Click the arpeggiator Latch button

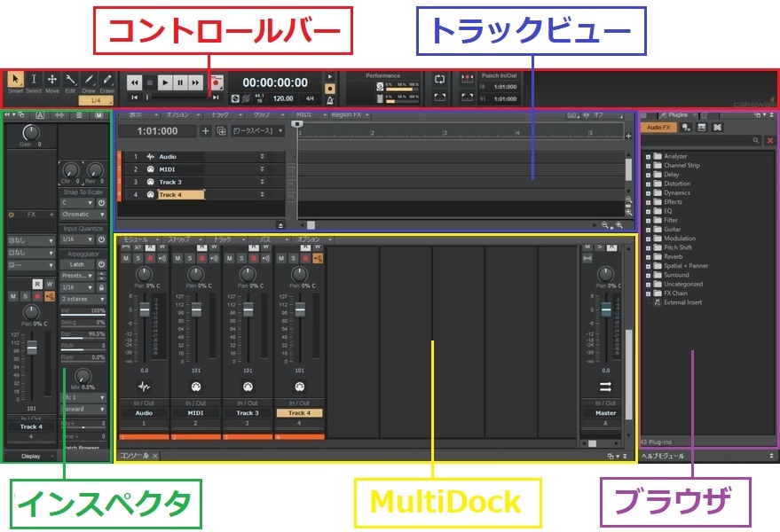click(x=77, y=264)
